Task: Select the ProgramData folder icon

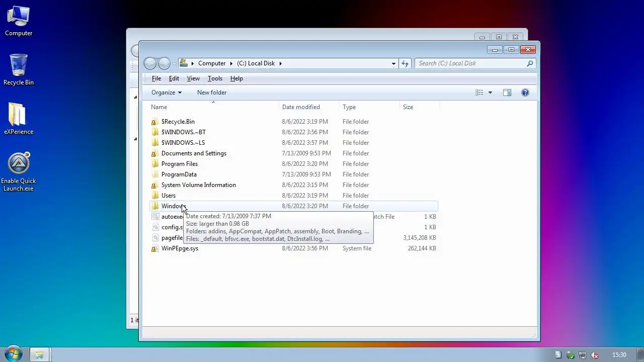Action: (155, 174)
